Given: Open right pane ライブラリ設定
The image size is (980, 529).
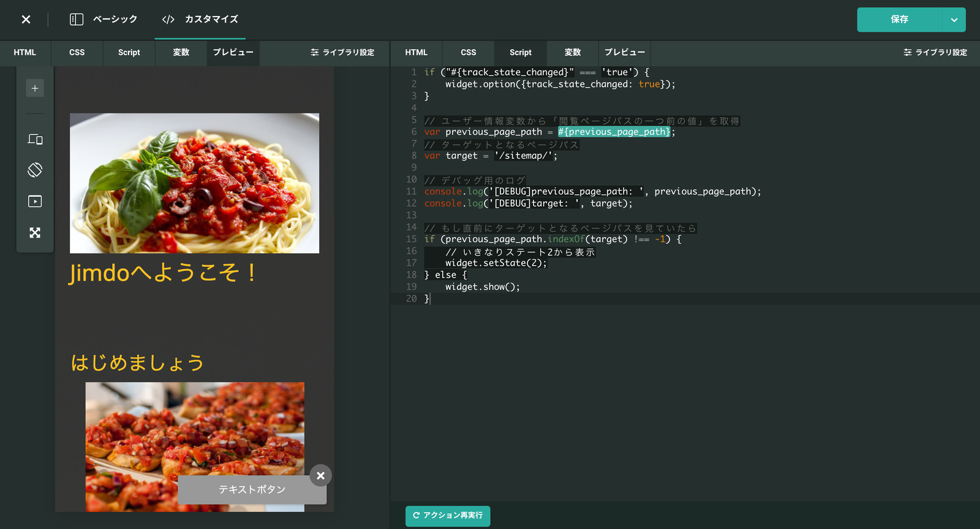Looking at the screenshot, I should [x=935, y=53].
